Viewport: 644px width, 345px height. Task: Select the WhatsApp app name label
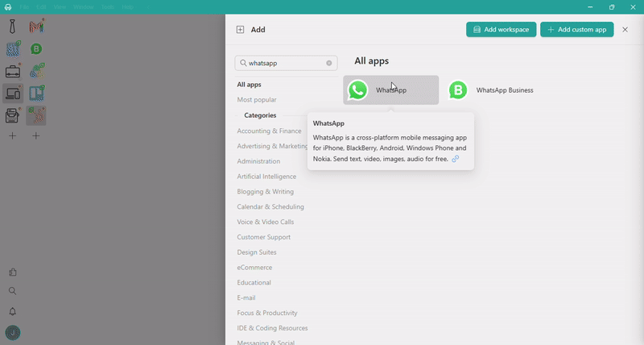[391, 90]
